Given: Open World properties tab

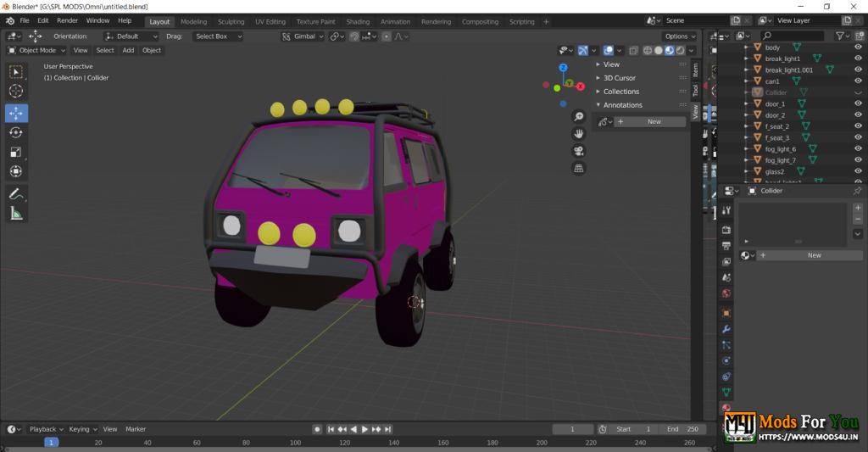Looking at the screenshot, I should tap(726, 293).
